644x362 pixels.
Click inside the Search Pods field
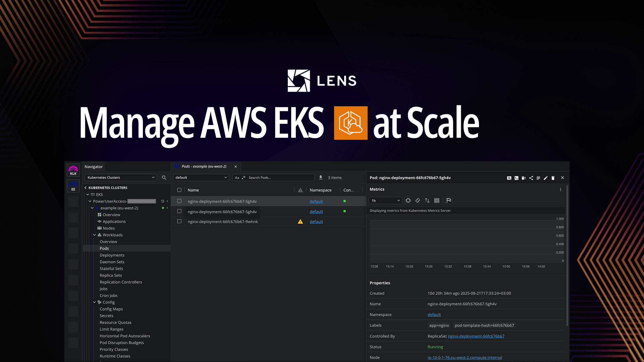tap(280, 178)
